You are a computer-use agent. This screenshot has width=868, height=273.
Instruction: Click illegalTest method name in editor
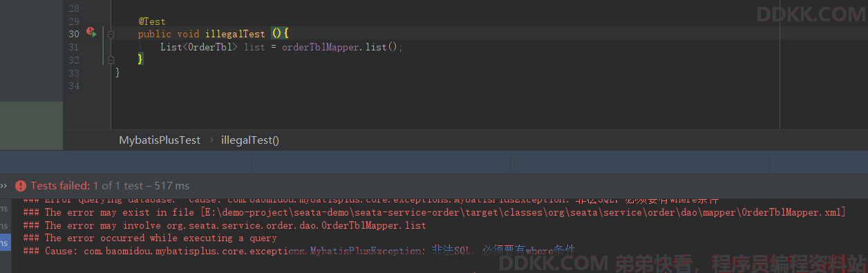(235, 33)
